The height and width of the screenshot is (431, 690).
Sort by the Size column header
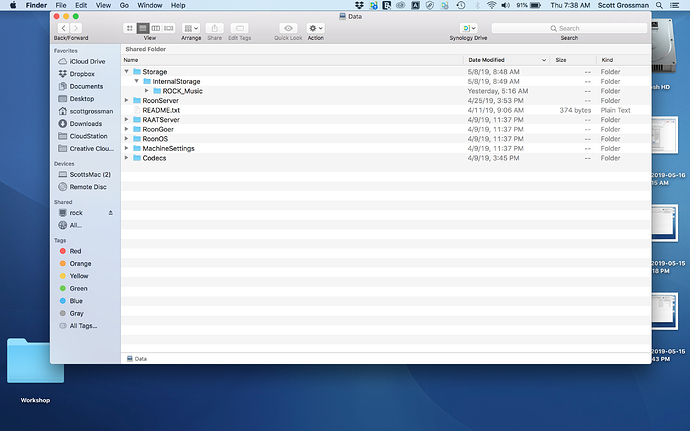coord(573,60)
